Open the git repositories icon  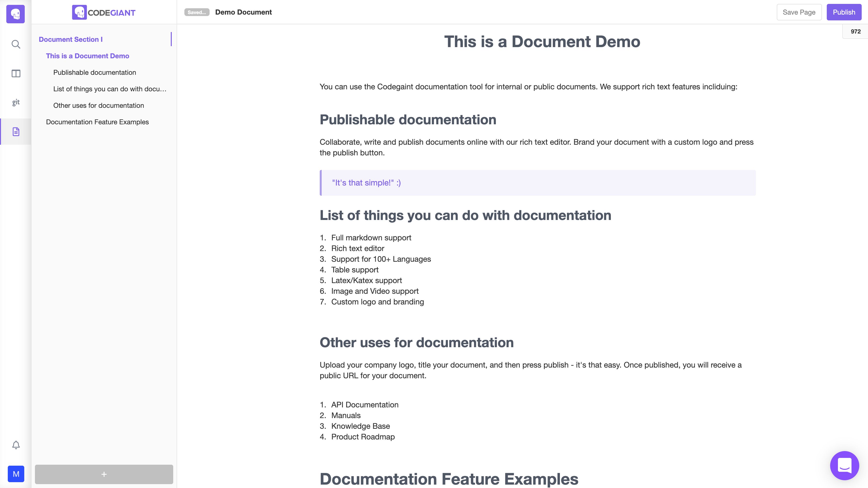click(x=16, y=102)
